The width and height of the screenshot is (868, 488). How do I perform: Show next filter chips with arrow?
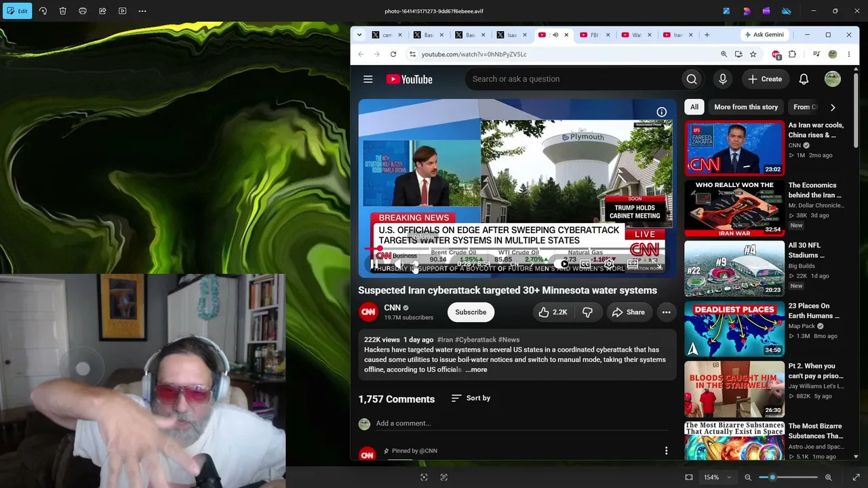pos(833,107)
